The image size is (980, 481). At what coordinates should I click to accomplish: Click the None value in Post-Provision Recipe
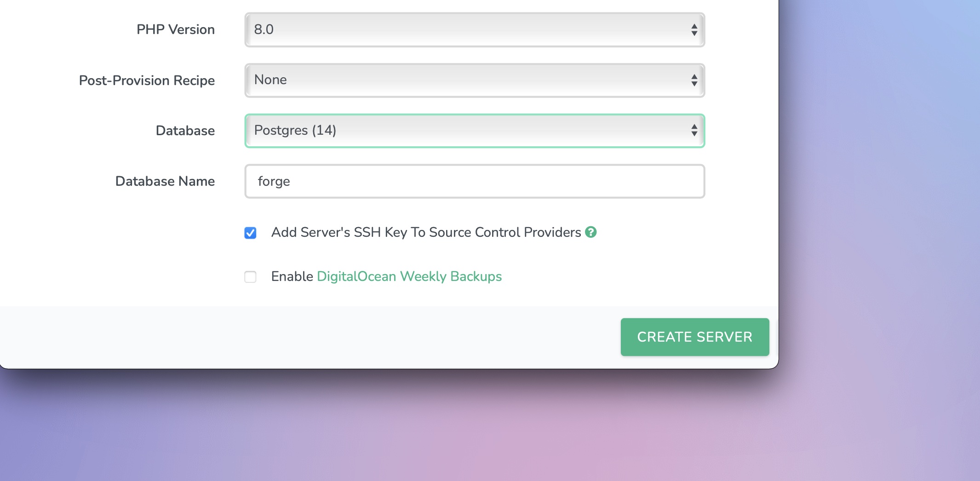(271, 80)
